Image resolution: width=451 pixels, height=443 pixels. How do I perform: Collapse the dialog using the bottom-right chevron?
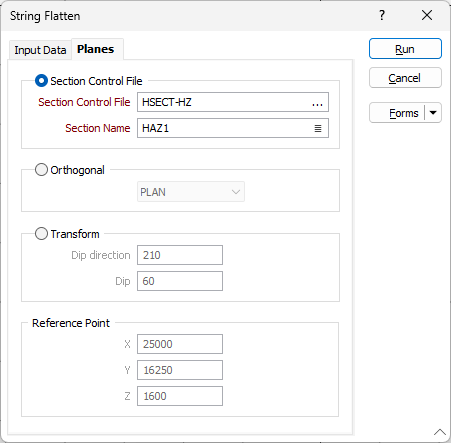click(x=440, y=432)
